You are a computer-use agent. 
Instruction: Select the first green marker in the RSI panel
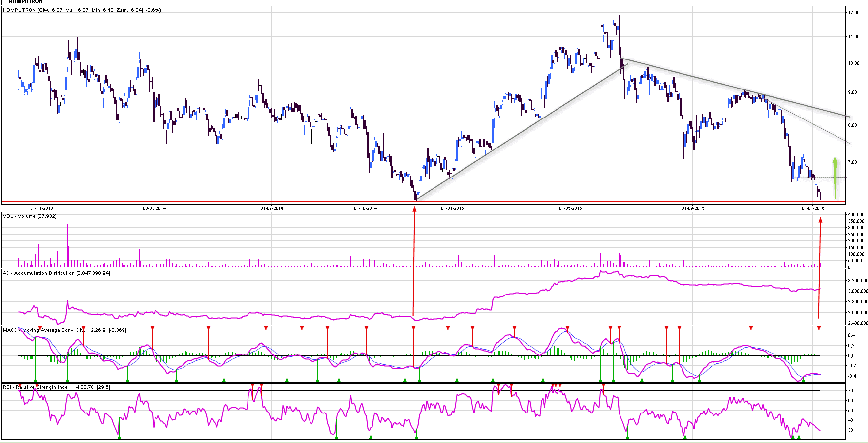[119, 437]
